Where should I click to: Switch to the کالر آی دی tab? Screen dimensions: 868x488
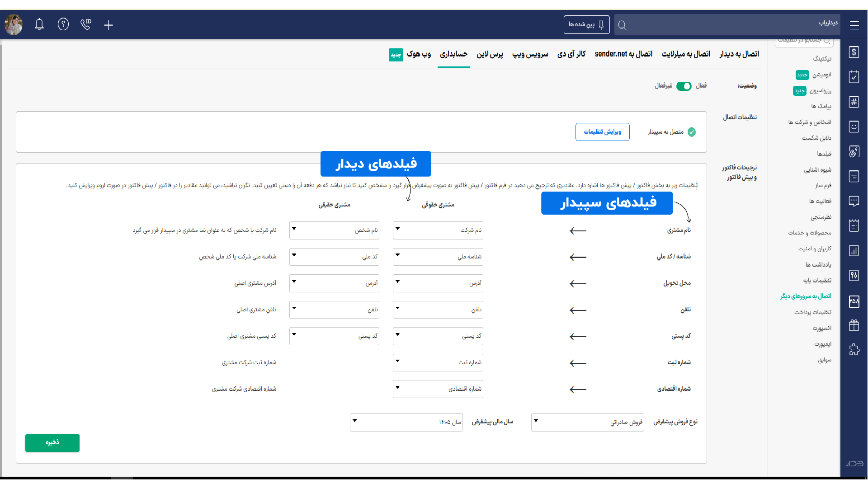click(571, 54)
